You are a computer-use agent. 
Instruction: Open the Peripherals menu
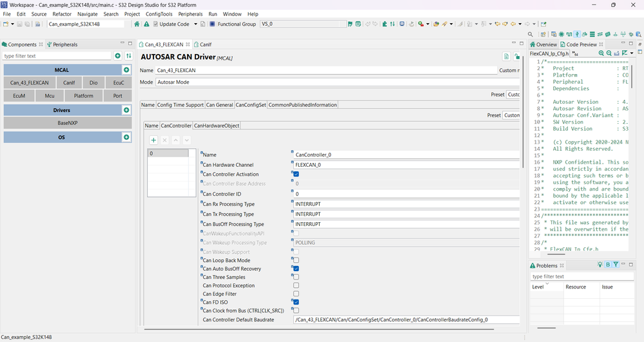[190, 14]
